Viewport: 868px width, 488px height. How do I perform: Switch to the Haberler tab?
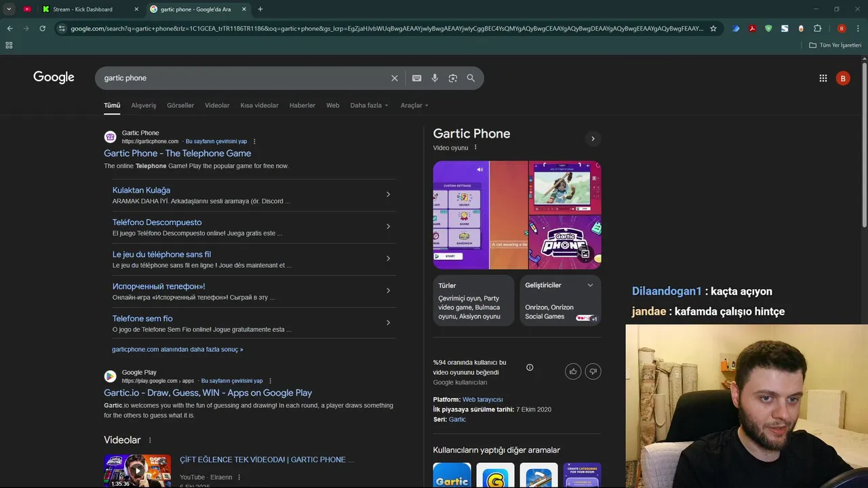[x=302, y=105]
